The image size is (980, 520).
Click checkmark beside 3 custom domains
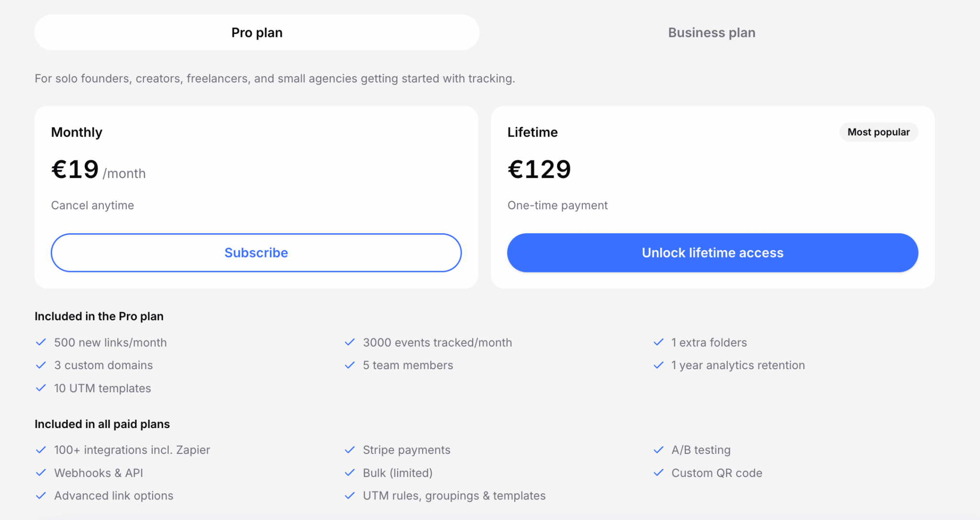click(x=41, y=365)
